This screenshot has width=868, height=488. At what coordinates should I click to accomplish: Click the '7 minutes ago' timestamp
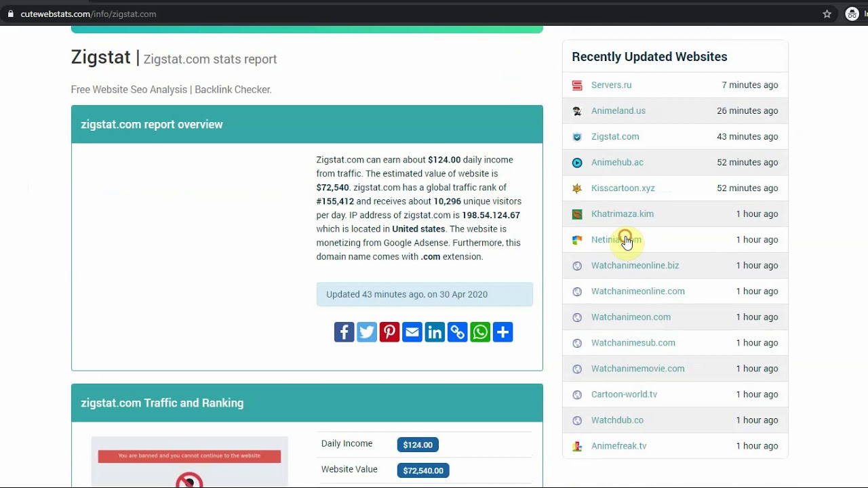(750, 85)
